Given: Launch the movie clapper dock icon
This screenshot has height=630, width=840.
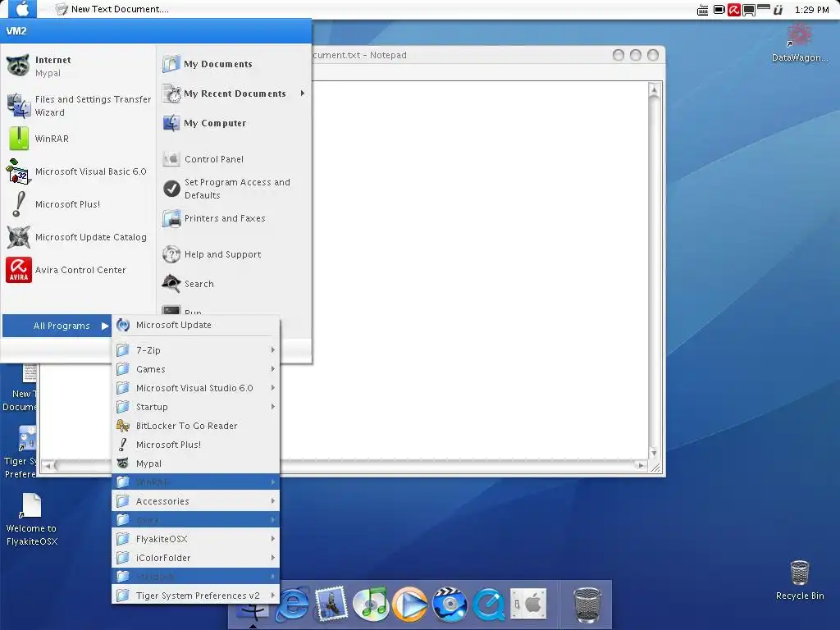Looking at the screenshot, I should (450, 604).
